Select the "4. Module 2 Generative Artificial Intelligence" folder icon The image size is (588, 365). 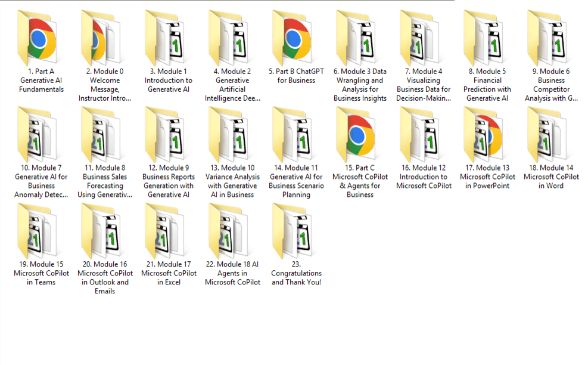coord(229,38)
